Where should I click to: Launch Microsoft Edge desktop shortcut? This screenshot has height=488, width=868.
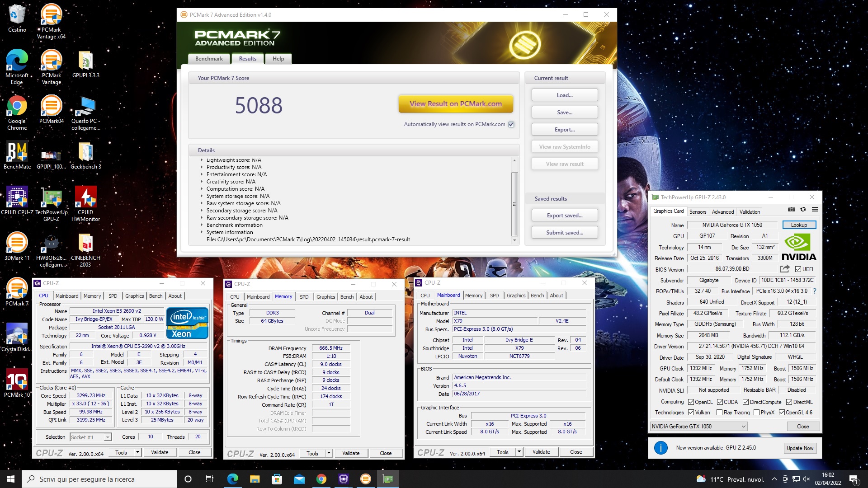(17, 67)
